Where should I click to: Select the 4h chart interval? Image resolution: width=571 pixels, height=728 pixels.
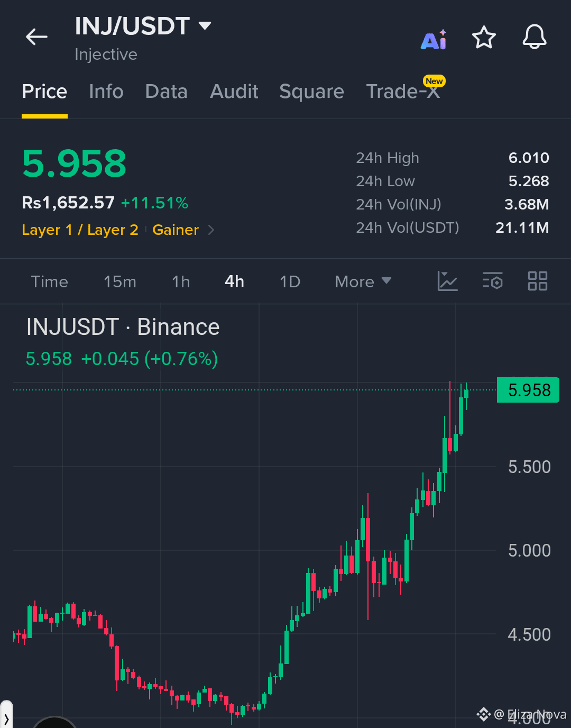(x=234, y=281)
